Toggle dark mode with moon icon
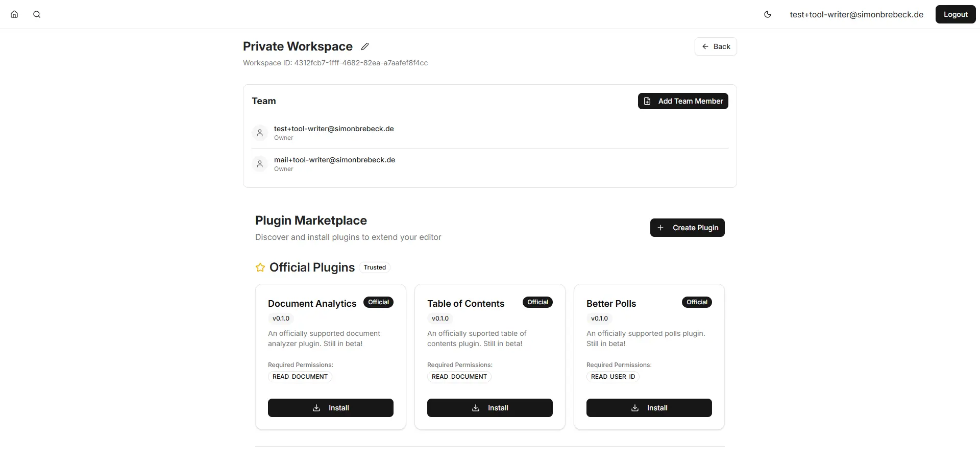This screenshot has height=465, width=980. (767, 14)
